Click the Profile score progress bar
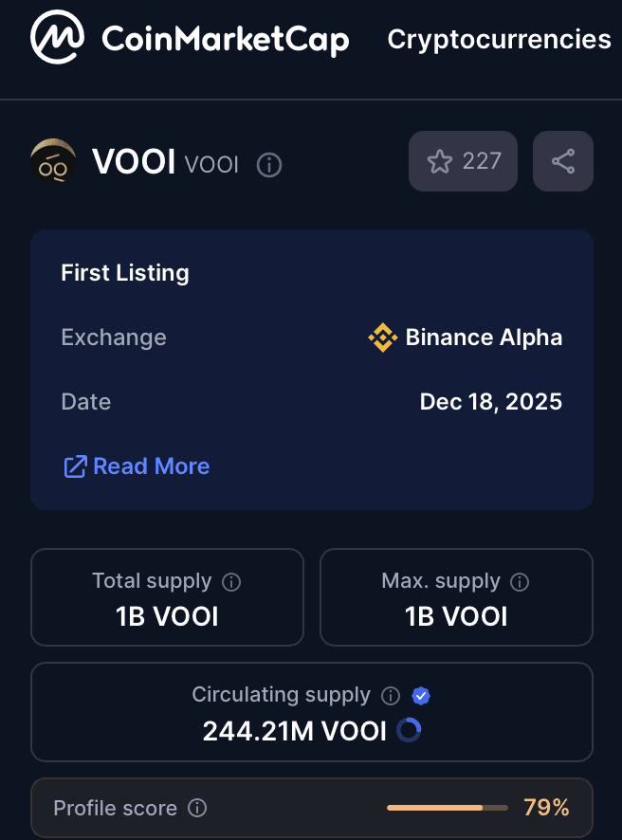The height and width of the screenshot is (840, 622). pyautogui.click(x=446, y=808)
